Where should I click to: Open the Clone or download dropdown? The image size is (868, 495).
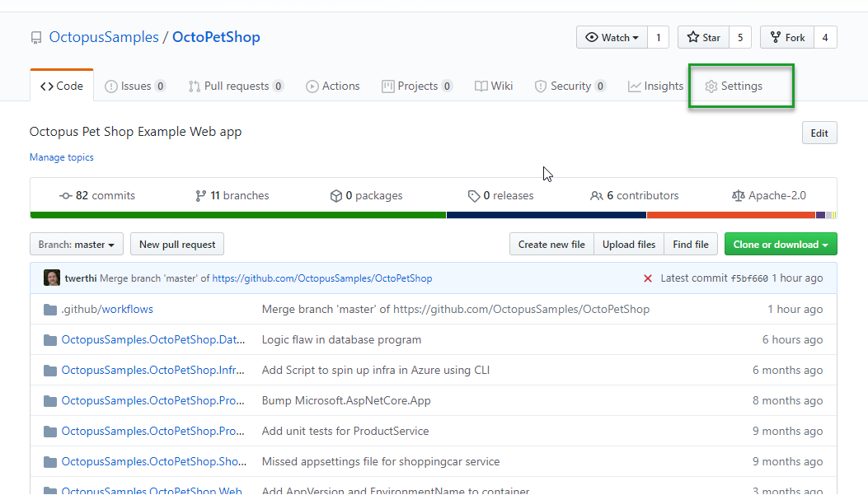point(781,245)
